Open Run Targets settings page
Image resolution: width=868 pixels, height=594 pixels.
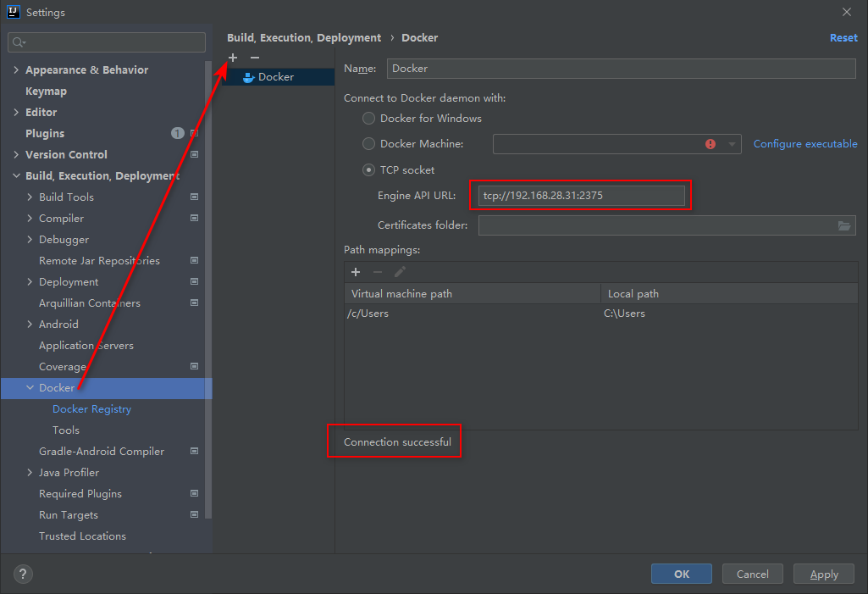69,514
